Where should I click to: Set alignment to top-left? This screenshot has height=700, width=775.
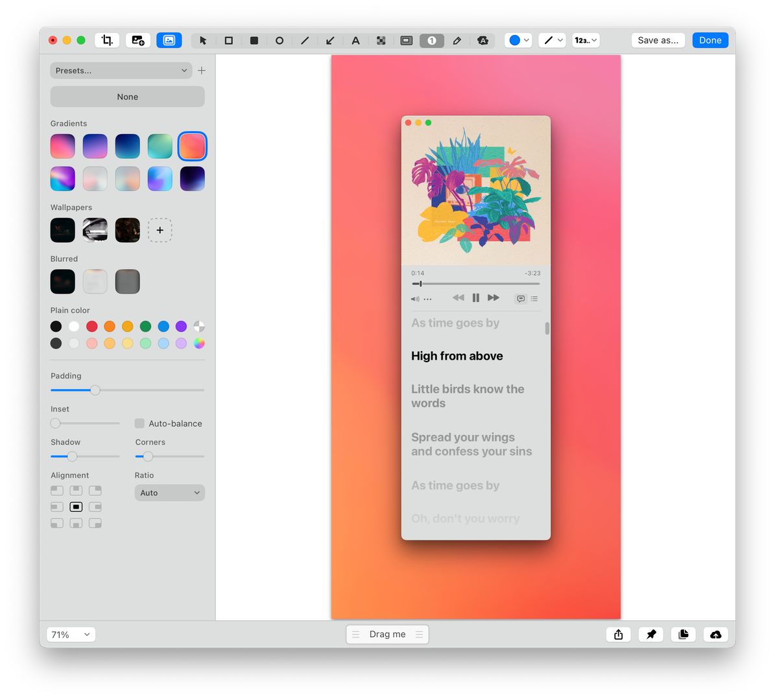coord(57,491)
